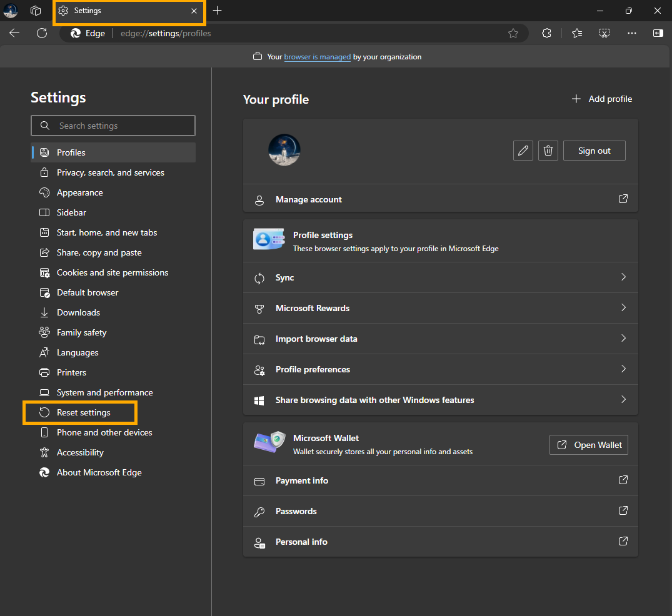Click the Passwords row label
The width and height of the screenshot is (672, 616).
tap(296, 511)
